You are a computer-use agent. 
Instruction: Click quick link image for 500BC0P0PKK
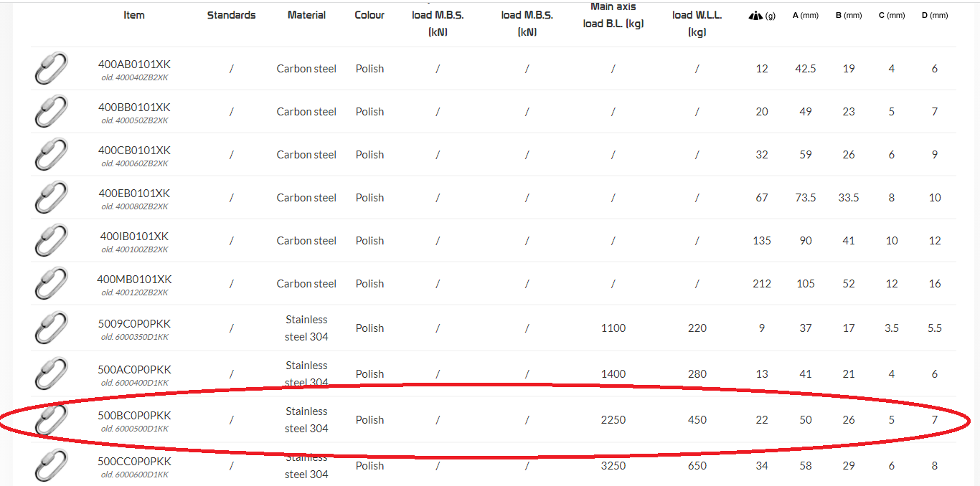50,420
